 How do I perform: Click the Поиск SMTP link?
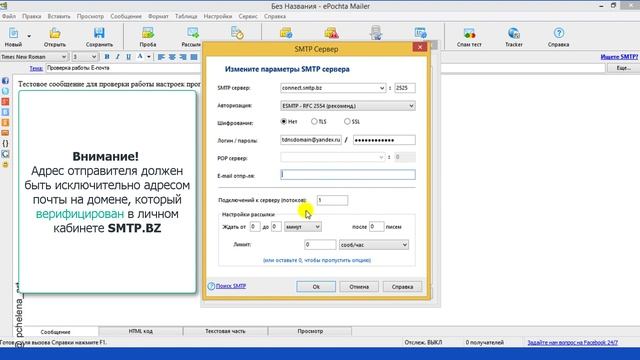(x=231, y=286)
